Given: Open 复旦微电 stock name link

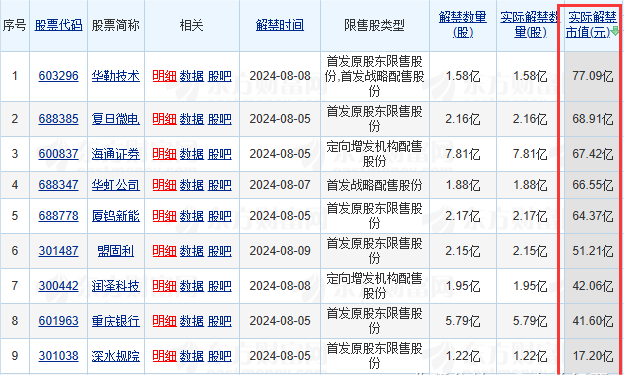Looking at the screenshot, I should click(x=116, y=119).
